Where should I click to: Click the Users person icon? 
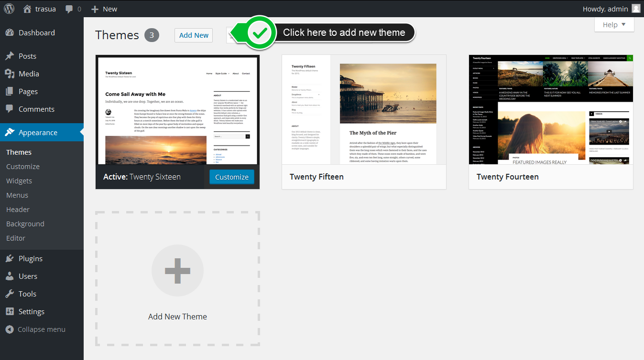(10, 276)
